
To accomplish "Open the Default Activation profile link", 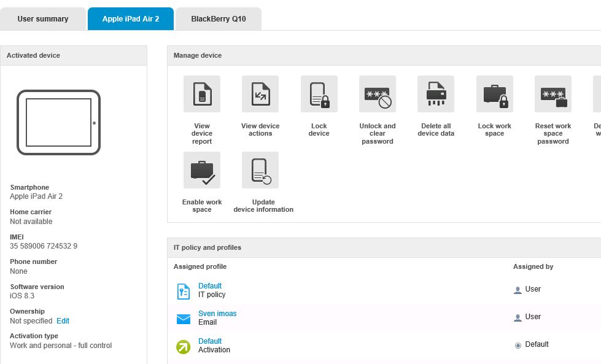I will pos(210,341).
